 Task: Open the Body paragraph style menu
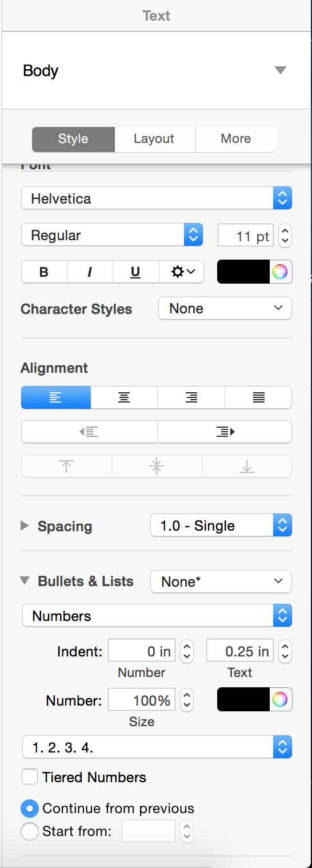coord(156,71)
